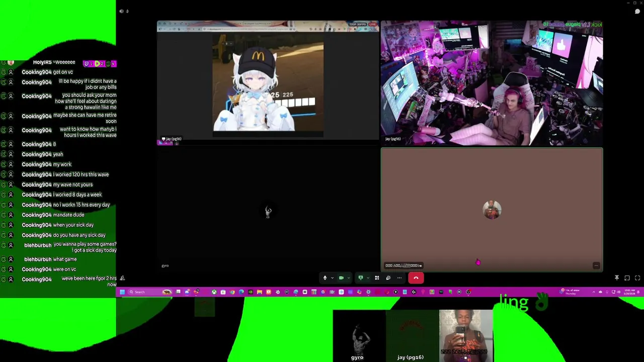644x362 pixels.
Task: Click gyro's avatar in his tile
Action: click(268, 212)
